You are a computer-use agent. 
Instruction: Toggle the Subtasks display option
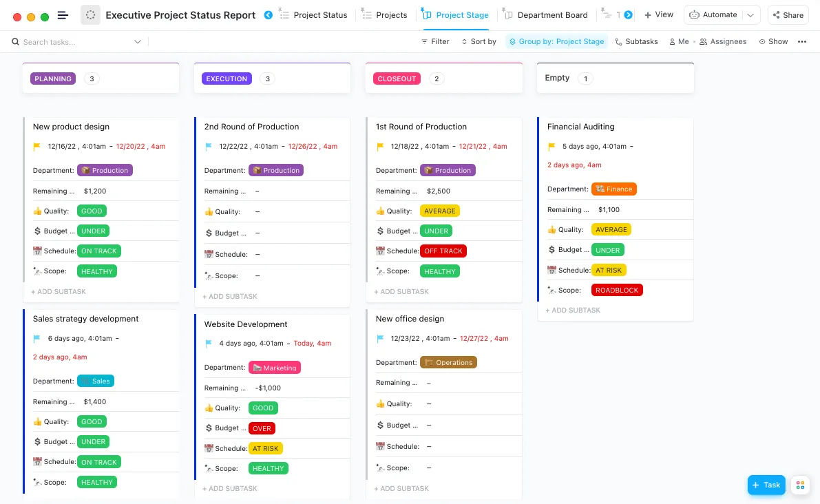pyautogui.click(x=636, y=42)
